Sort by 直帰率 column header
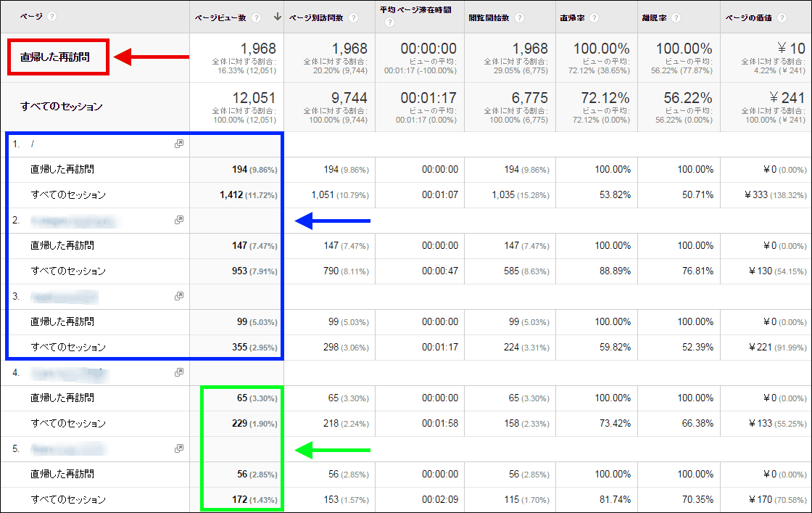 click(572, 17)
